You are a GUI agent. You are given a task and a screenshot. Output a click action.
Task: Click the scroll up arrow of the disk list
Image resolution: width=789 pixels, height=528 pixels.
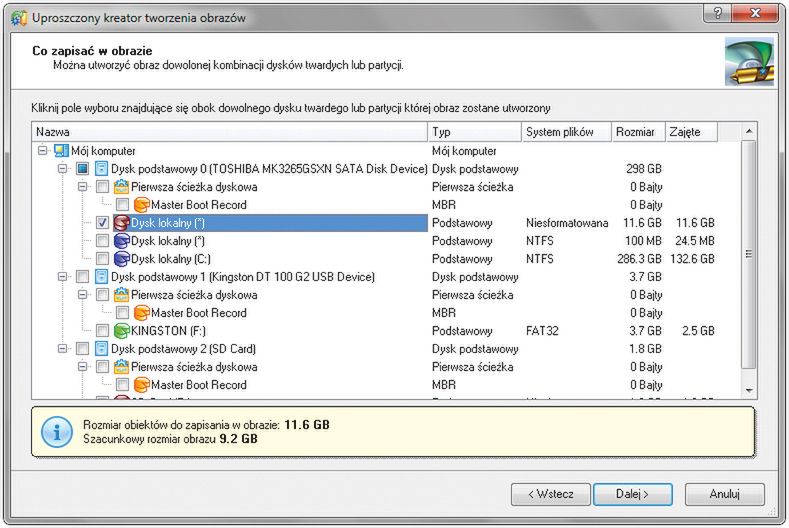click(749, 132)
